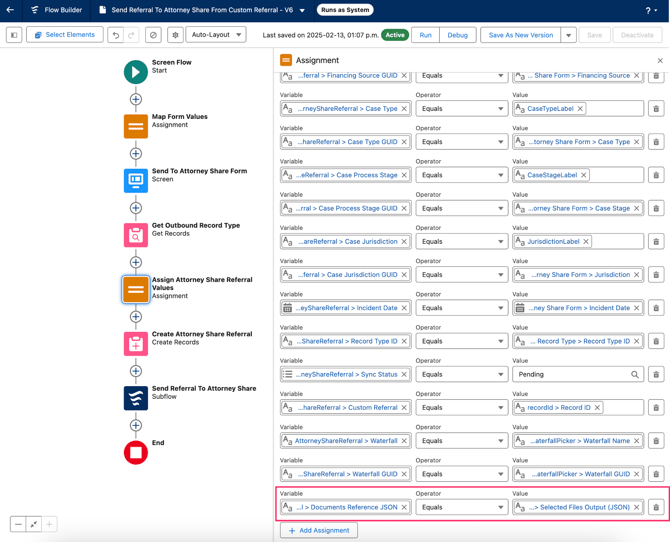Screen dimensions: 670x542
Task: Click the Send To Attorney Share Form screen icon
Action: 136,180
